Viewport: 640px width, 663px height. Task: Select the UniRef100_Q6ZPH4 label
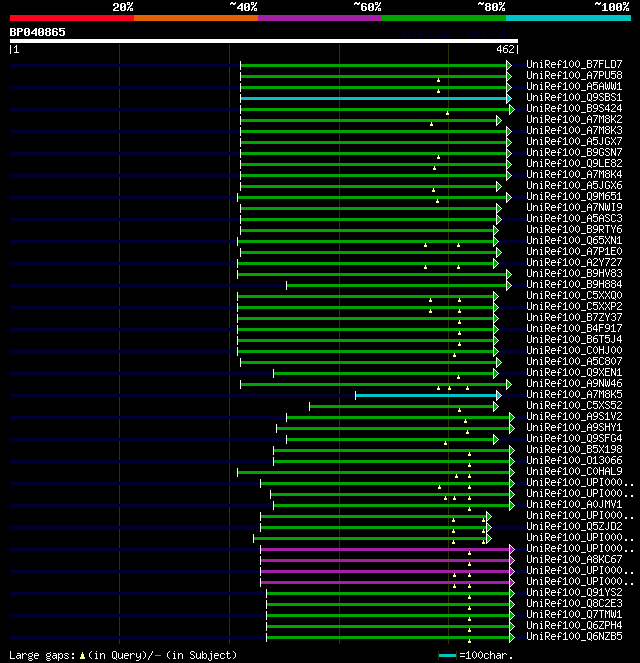pos(574,625)
